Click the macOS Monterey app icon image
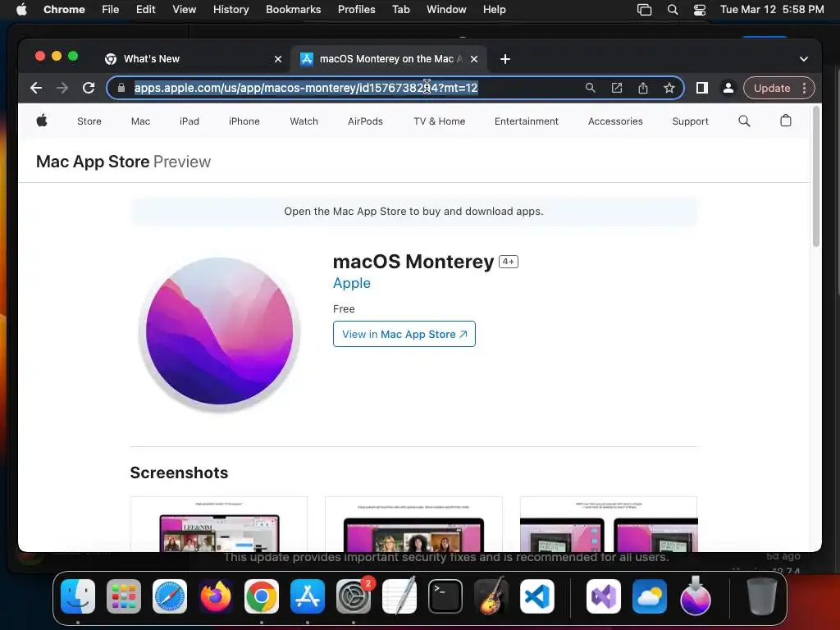This screenshot has height=630, width=840. 219,333
